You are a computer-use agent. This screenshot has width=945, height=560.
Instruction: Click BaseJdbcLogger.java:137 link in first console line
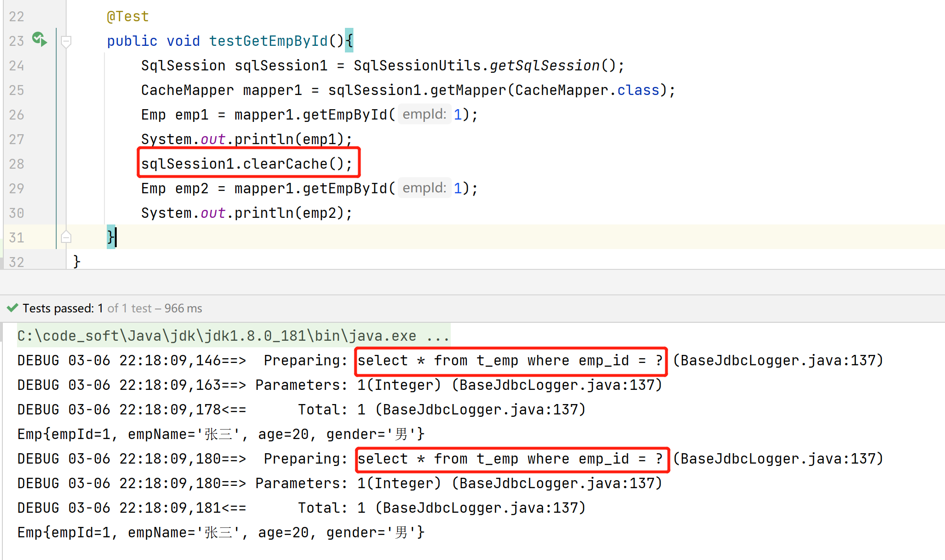777,361
